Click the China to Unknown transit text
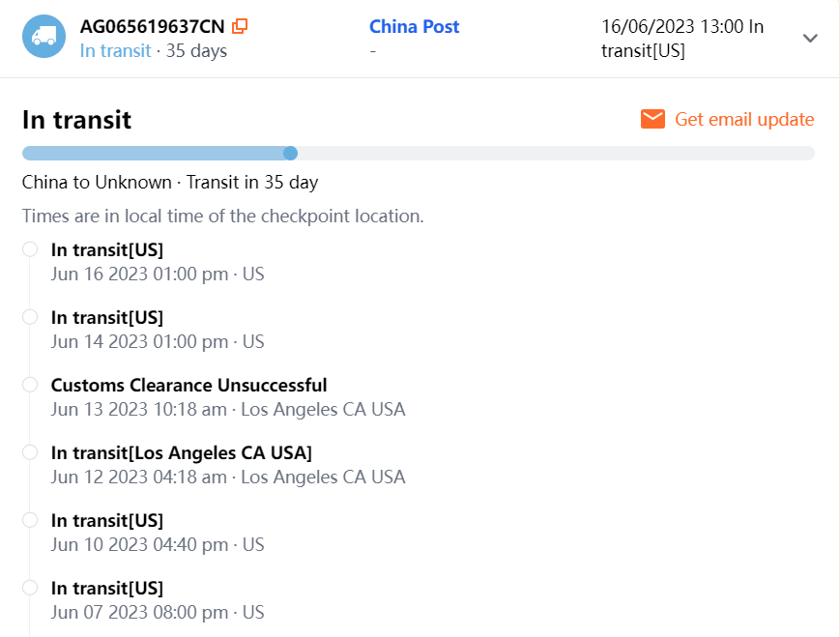Screen dimensions: 840x637 [x=169, y=182]
